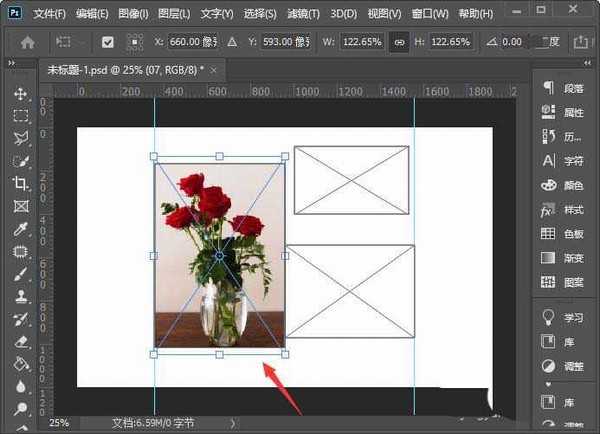
Task: Select the Clone Stamp tool
Action: (x=20, y=297)
